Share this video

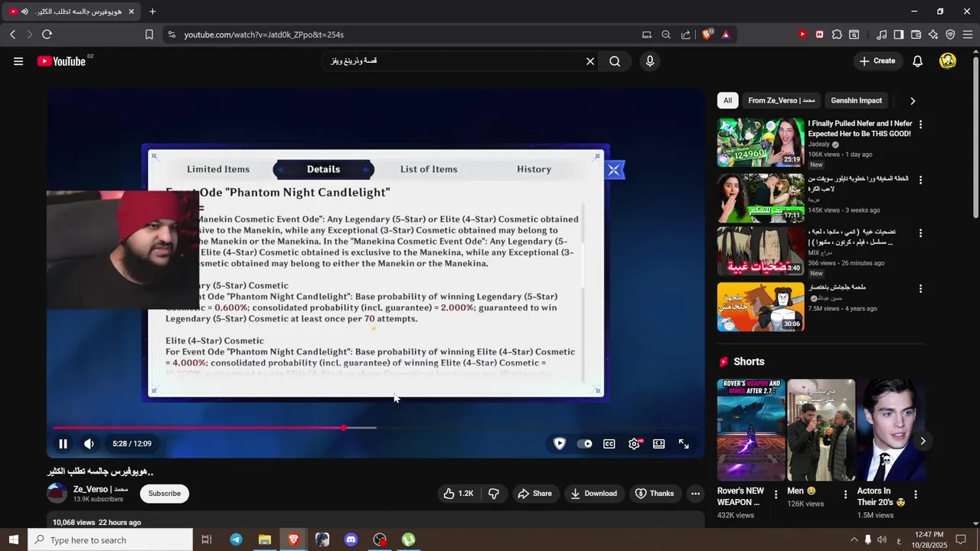click(x=534, y=494)
